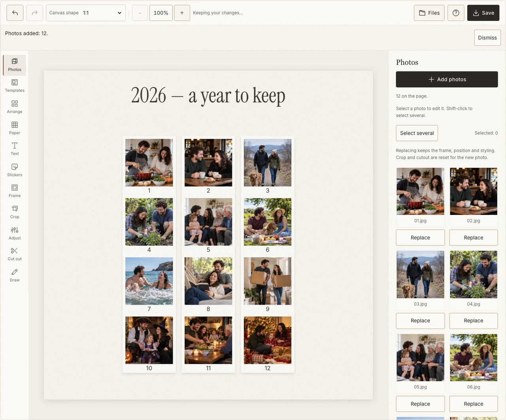Replace the 04.jpg photo
506x420 pixels.
[474, 321]
